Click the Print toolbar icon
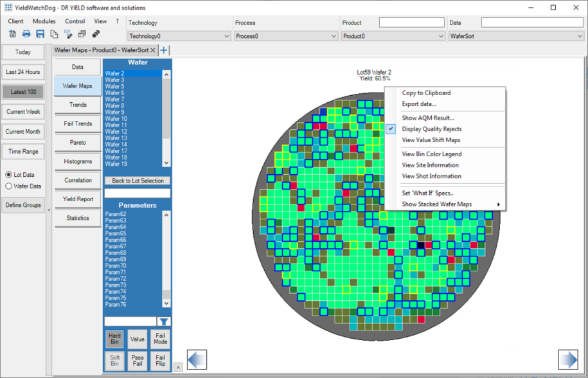Viewport: 588px width, 378px height. [x=26, y=33]
